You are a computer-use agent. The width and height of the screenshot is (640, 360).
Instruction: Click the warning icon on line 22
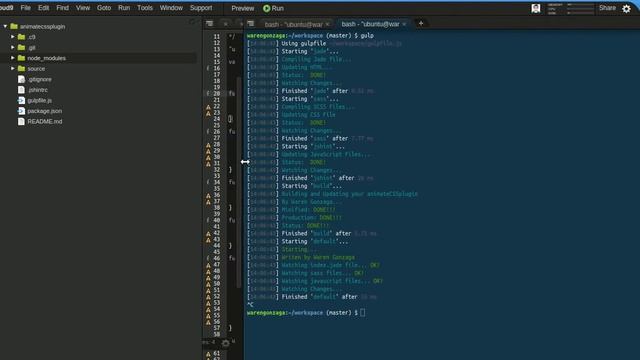208,107
